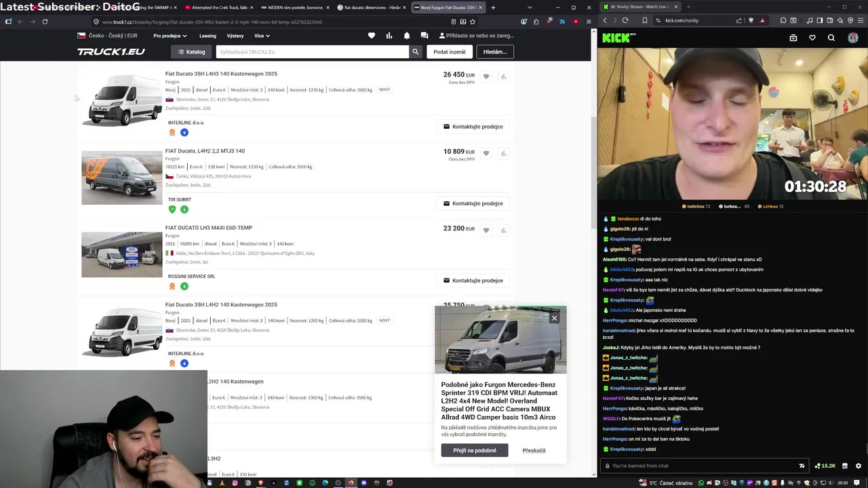
Task: Contact seller ROSSINI SERVICE SRL
Action: tap(473, 281)
